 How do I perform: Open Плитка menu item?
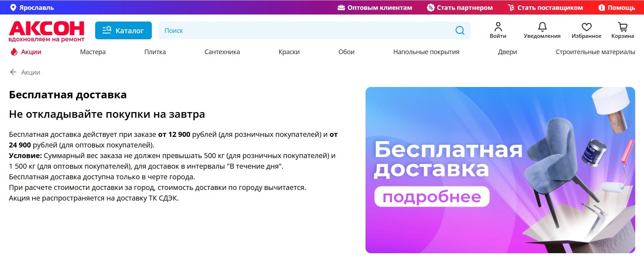coord(155,52)
